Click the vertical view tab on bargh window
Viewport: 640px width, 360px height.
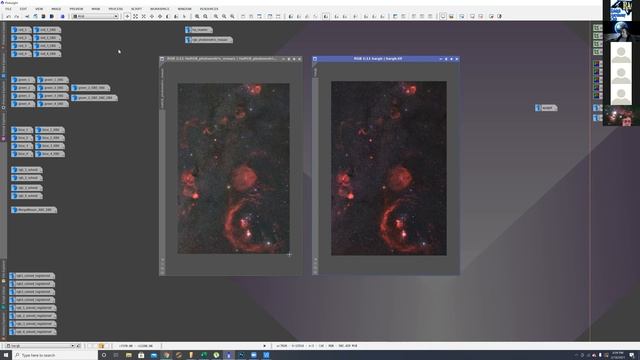[x=315, y=72]
